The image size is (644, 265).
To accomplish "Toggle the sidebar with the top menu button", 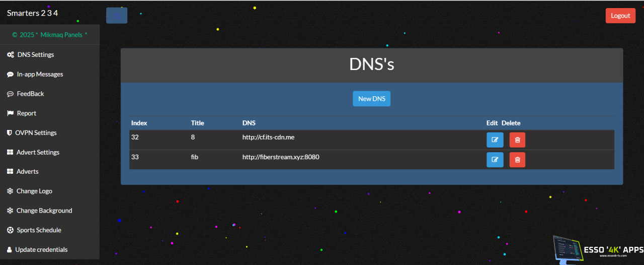I will 117,16.
